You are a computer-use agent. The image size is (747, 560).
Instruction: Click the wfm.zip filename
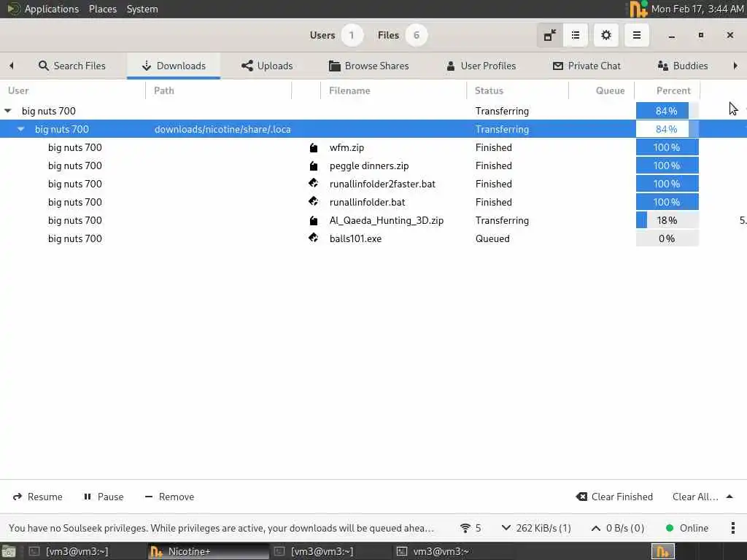tap(347, 147)
